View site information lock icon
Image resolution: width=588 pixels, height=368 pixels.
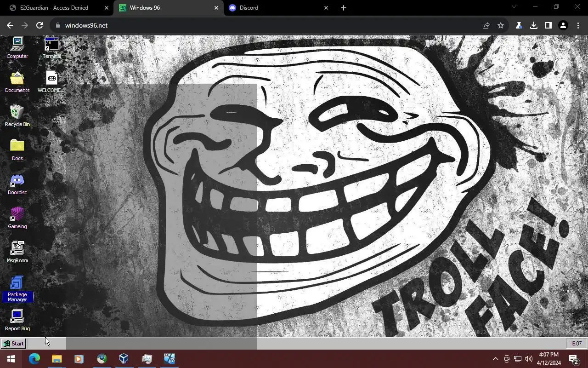(57, 25)
